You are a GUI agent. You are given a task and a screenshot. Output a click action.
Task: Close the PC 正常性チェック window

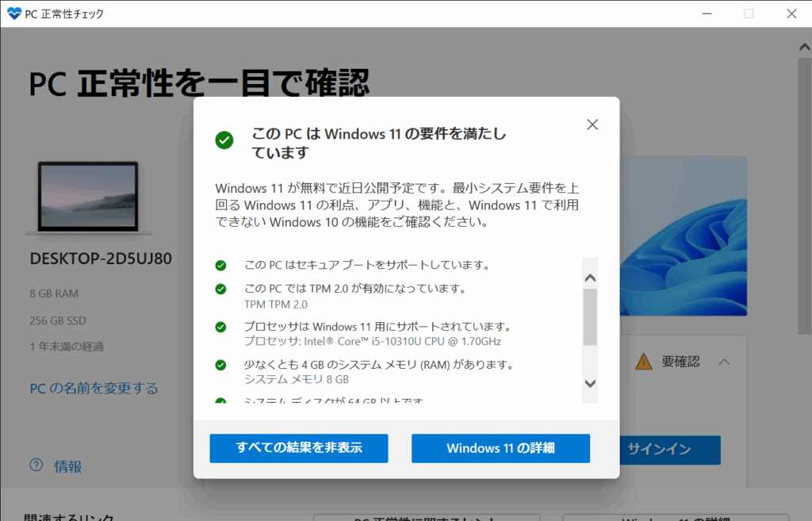791,13
